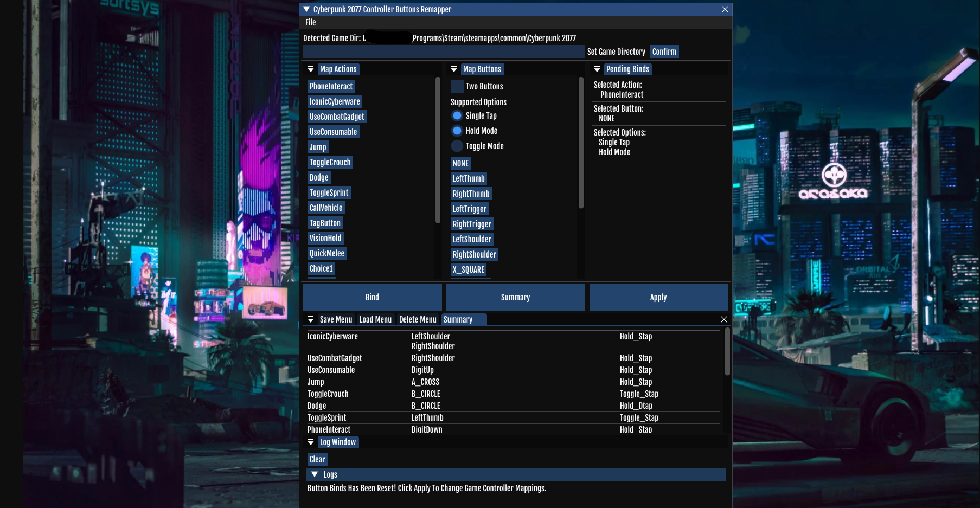This screenshot has width=980, height=508.
Task: Pick the QuickMelee action
Action: [x=326, y=253]
